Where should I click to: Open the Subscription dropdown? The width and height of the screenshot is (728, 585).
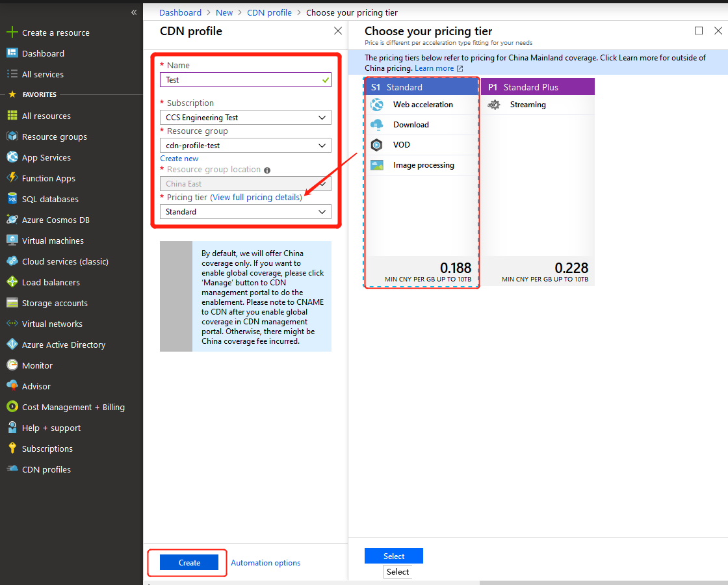(x=245, y=118)
